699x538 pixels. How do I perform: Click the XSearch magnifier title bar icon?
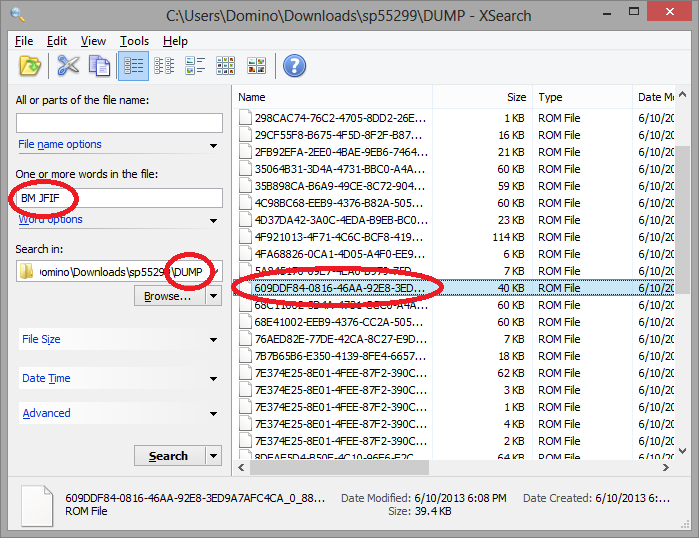tap(17, 14)
